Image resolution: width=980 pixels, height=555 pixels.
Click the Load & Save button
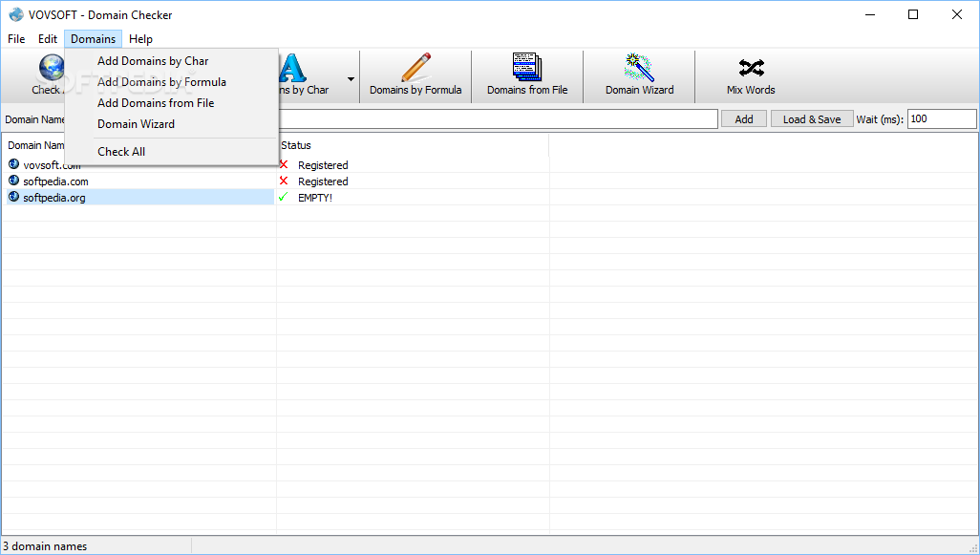pos(812,118)
